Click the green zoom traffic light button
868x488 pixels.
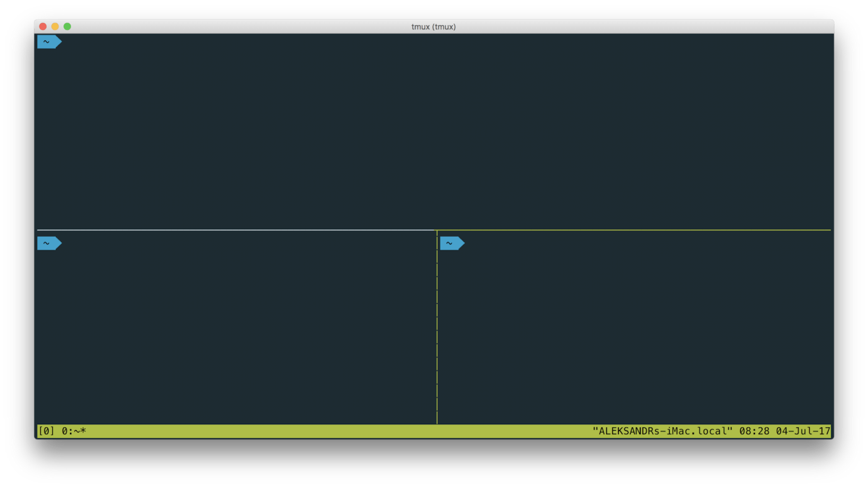tap(67, 27)
